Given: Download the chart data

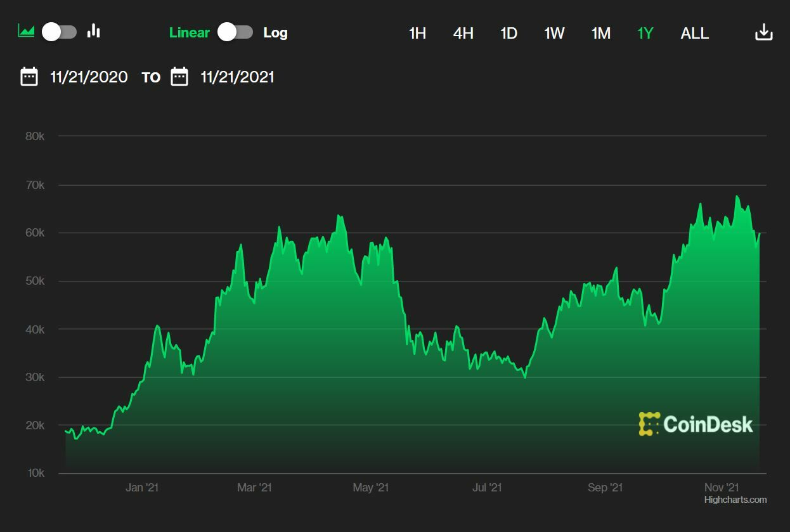Looking at the screenshot, I should (763, 32).
